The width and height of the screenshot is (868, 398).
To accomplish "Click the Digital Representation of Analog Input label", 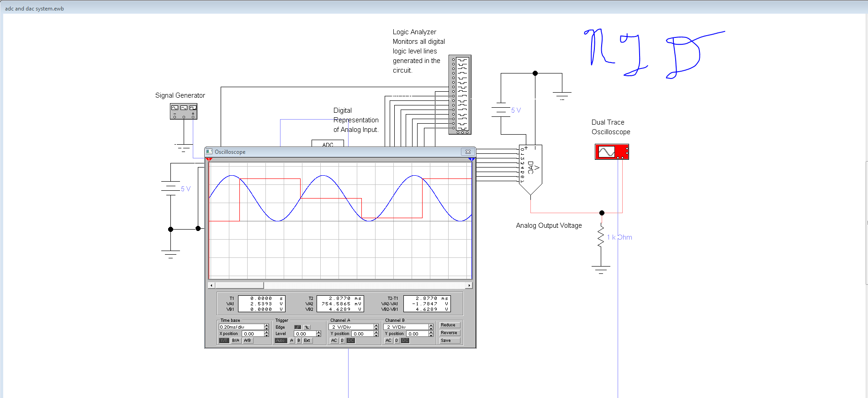I will 356,120.
